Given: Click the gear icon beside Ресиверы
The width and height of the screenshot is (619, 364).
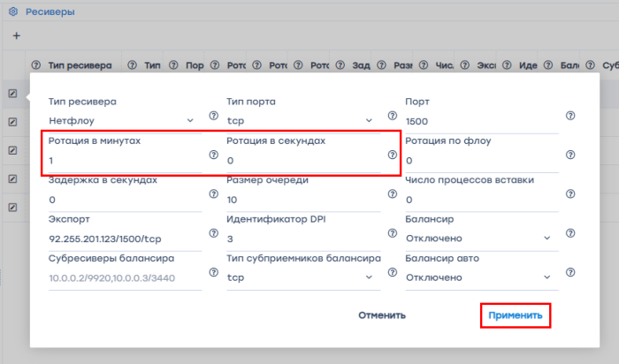Looking at the screenshot, I should click(13, 11).
